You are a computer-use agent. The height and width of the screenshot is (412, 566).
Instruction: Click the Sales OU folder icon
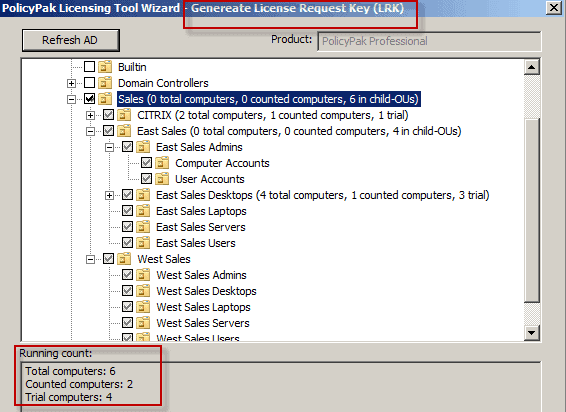tap(105, 99)
